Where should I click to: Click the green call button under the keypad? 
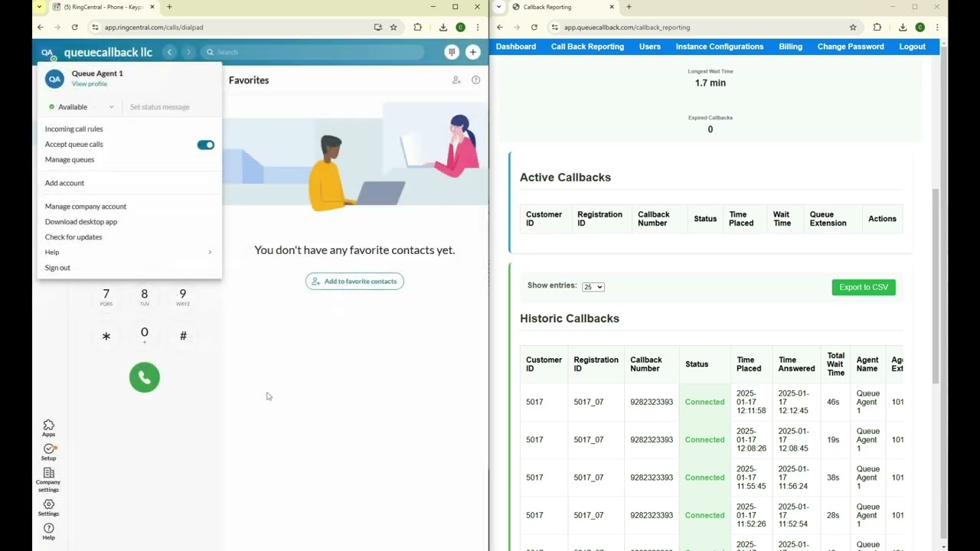[145, 377]
